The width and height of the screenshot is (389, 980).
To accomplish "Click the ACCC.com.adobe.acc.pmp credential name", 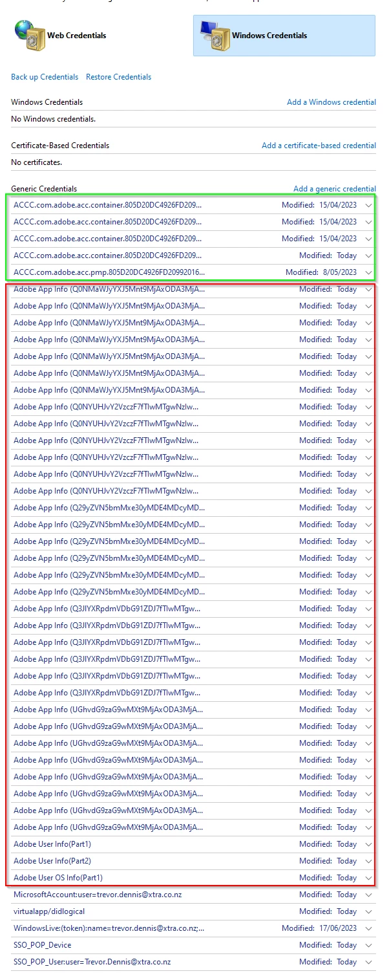I will [x=109, y=272].
